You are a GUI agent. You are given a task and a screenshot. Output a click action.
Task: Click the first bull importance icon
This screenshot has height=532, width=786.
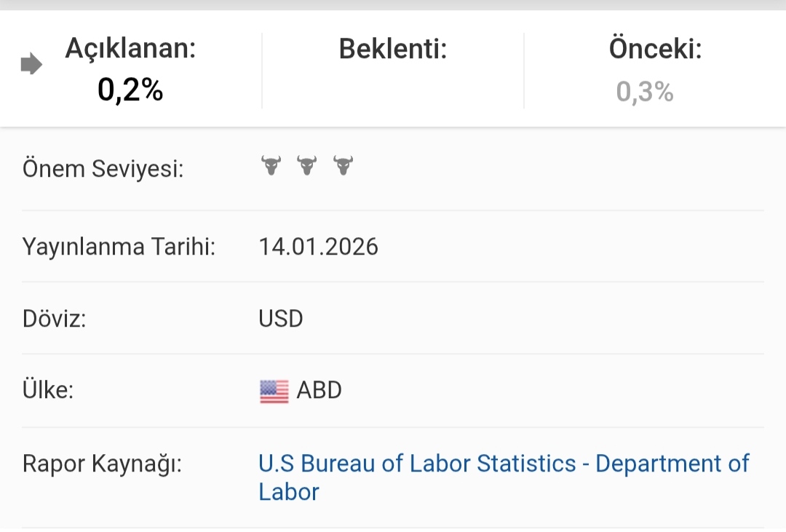point(271,165)
